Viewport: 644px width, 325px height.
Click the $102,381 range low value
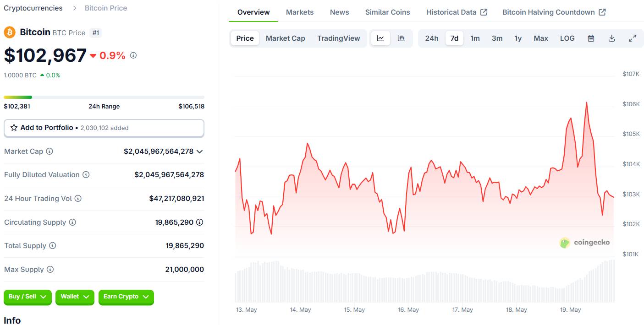(17, 107)
